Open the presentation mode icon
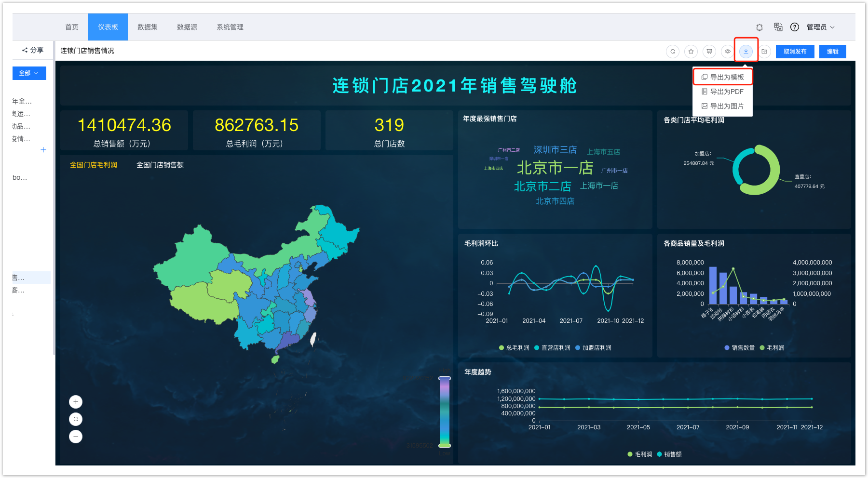 click(709, 51)
